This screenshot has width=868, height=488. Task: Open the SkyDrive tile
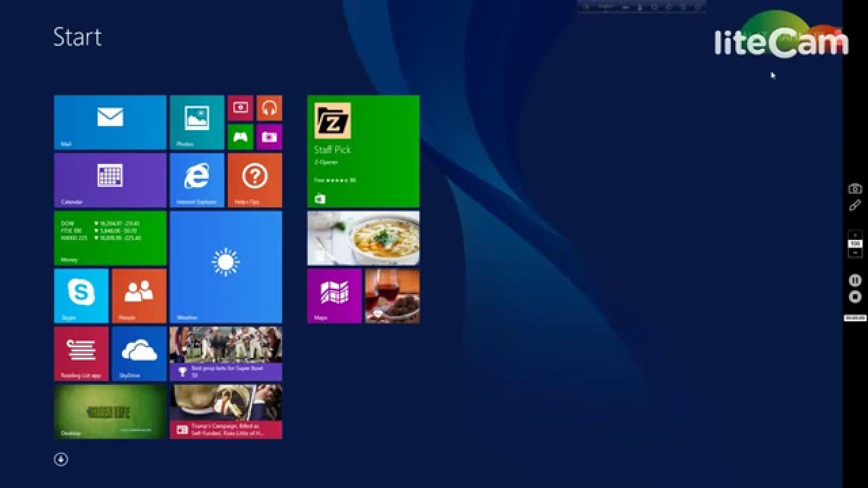click(139, 354)
